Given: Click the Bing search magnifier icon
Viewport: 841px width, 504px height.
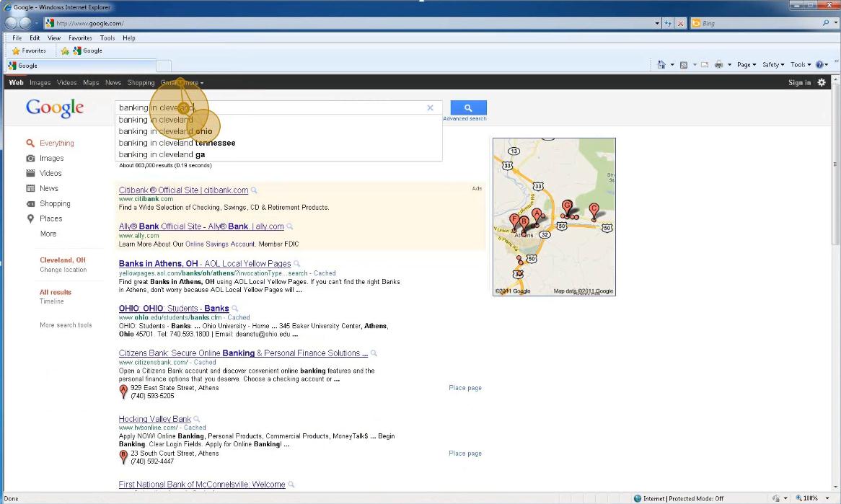Looking at the screenshot, I should coord(825,23).
